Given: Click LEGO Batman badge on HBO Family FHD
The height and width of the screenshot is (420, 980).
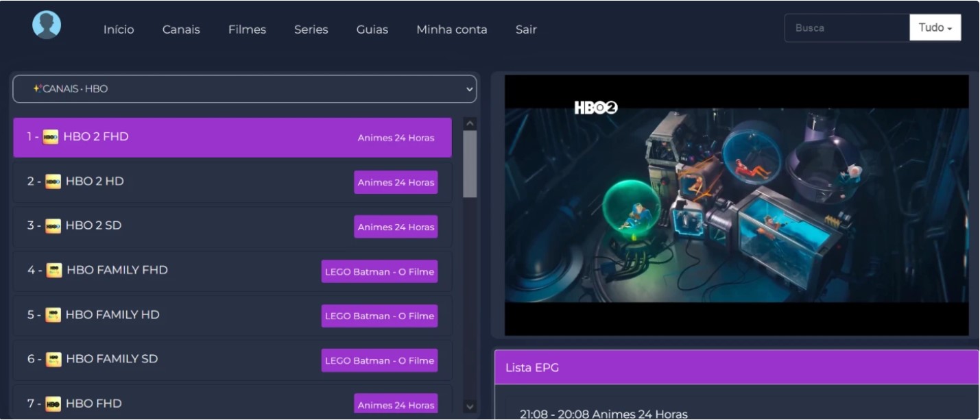Looking at the screenshot, I should [x=379, y=271].
